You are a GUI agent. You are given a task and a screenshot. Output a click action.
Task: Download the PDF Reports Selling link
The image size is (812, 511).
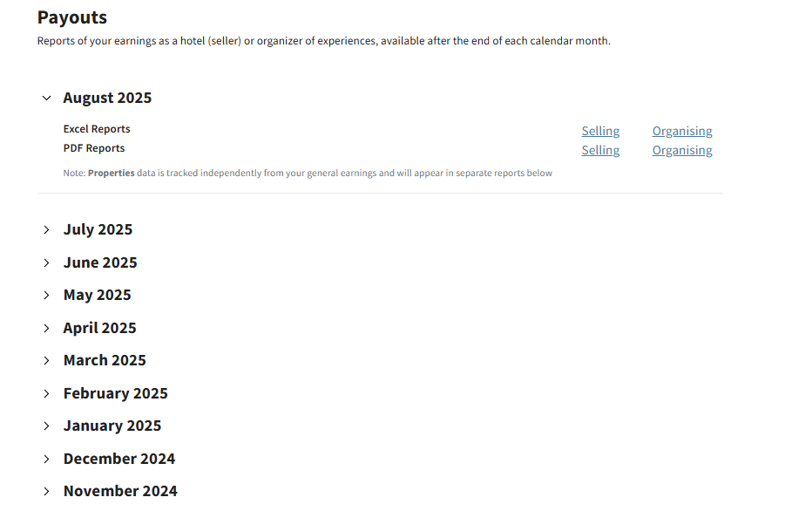pos(600,150)
